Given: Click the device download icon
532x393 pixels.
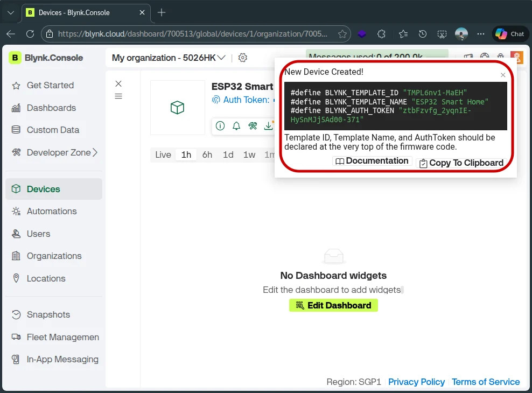Looking at the screenshot, I should (x=268, y=126).
